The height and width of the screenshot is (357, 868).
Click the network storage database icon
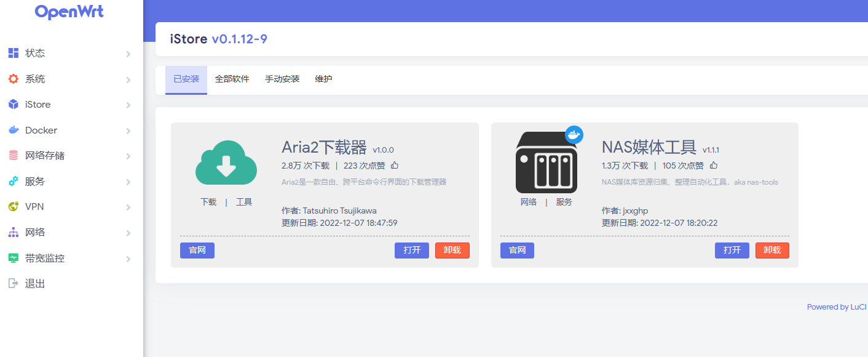tap(14, 156)
